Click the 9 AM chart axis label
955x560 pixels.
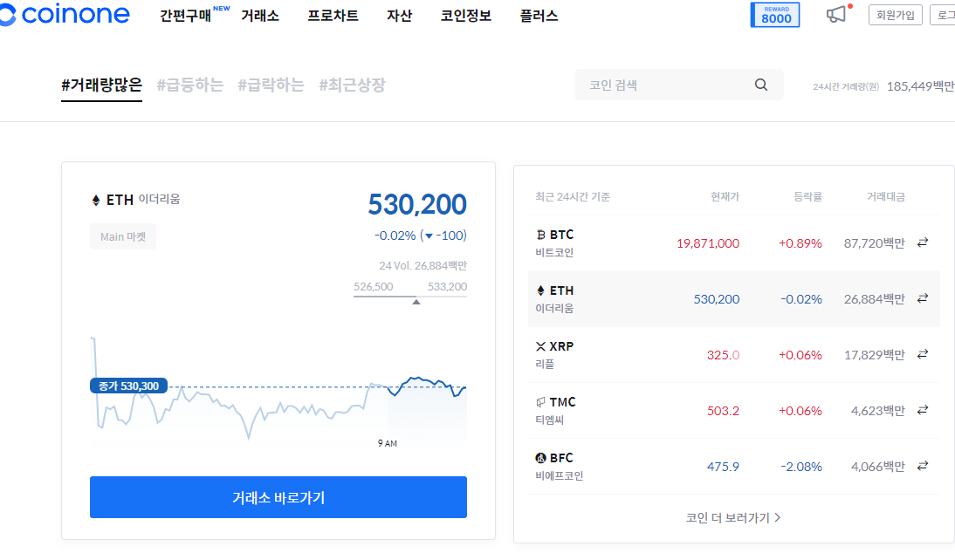click(388, 444)
